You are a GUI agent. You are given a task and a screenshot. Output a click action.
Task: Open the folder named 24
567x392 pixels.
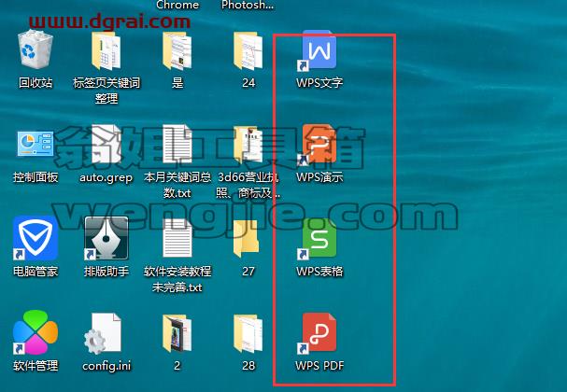[248, 50]
